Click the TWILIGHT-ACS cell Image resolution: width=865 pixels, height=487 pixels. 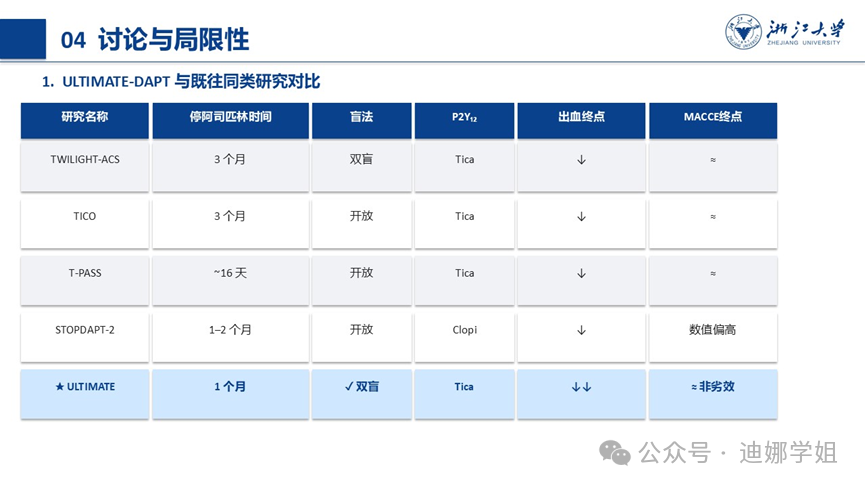(x=85, y=167)
